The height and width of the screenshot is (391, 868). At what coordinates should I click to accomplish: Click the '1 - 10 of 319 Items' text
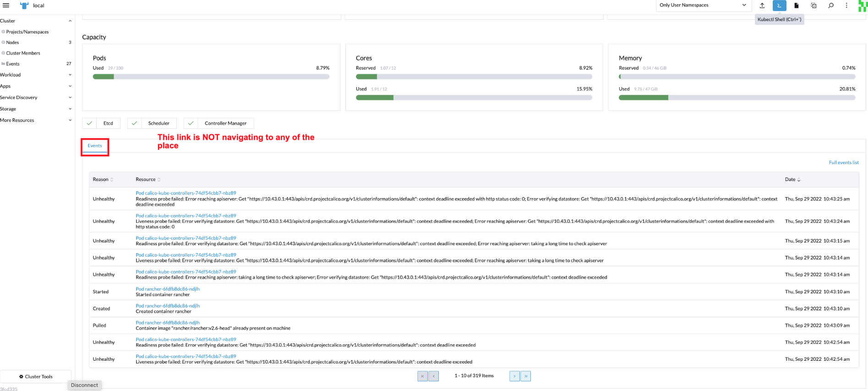click(474, 376)
